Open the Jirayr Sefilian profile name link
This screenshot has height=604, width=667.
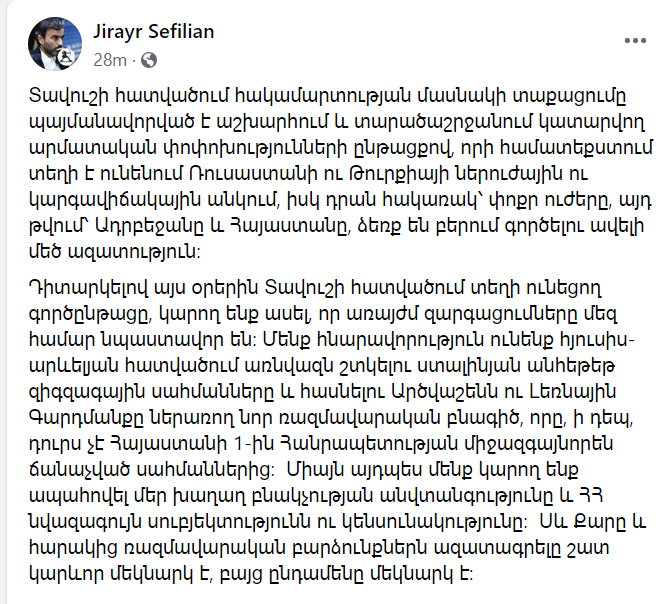tap(152, 32)
